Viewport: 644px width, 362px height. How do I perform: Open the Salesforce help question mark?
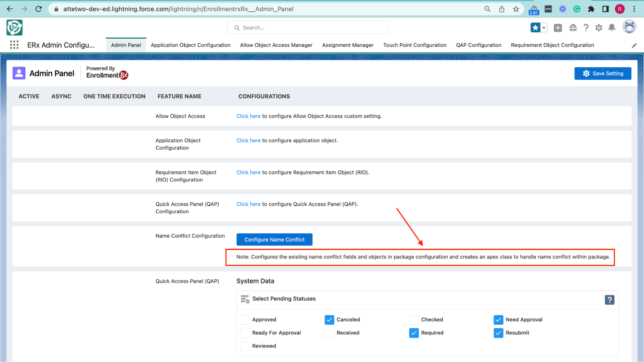(586, 28)
